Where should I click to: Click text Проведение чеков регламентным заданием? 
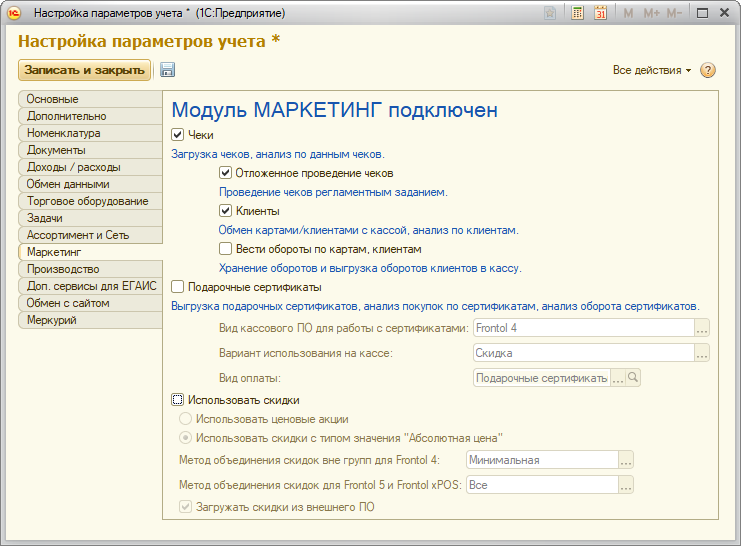click(x=333, y=192)
